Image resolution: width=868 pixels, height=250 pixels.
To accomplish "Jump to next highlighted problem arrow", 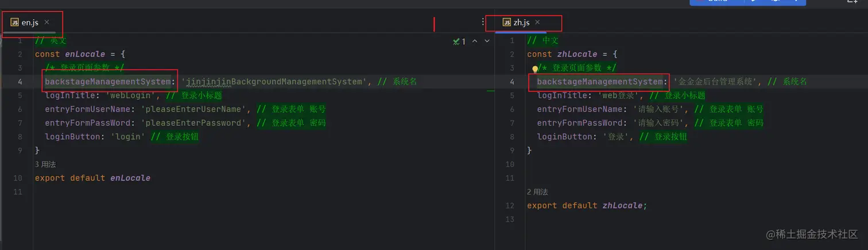I will pos(487,41).
